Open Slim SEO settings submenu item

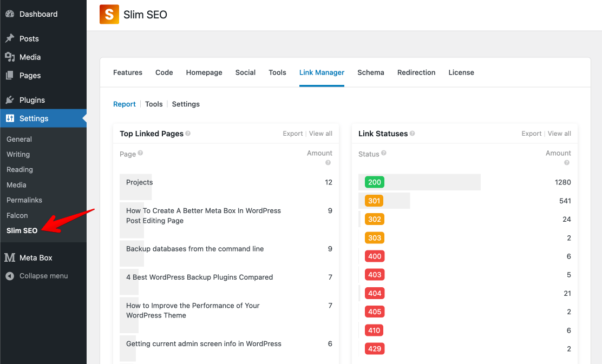[22, 230]
